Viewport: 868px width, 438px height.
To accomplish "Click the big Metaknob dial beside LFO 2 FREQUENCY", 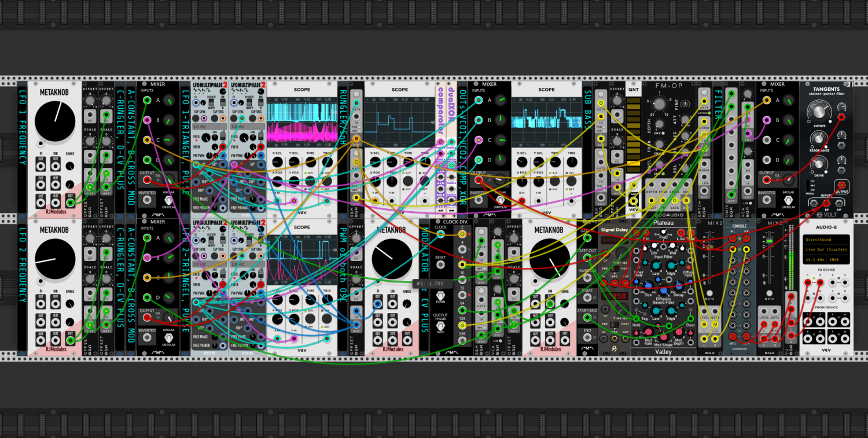I will 55,258.
